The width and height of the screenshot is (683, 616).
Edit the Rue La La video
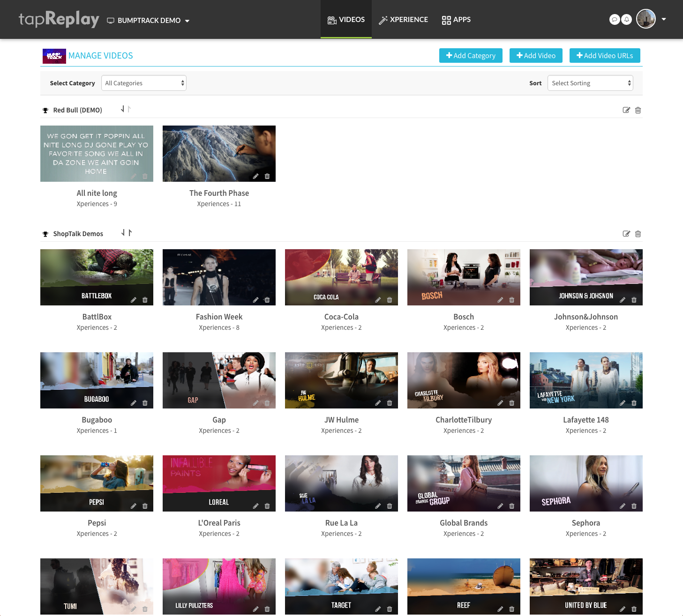pyautogui.click(x=378, y=506)
